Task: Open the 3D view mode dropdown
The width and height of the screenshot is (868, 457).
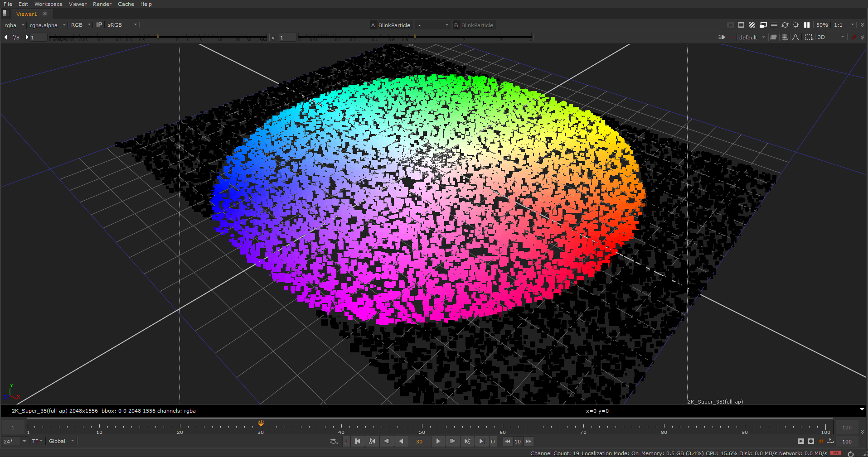Action: 830,37
